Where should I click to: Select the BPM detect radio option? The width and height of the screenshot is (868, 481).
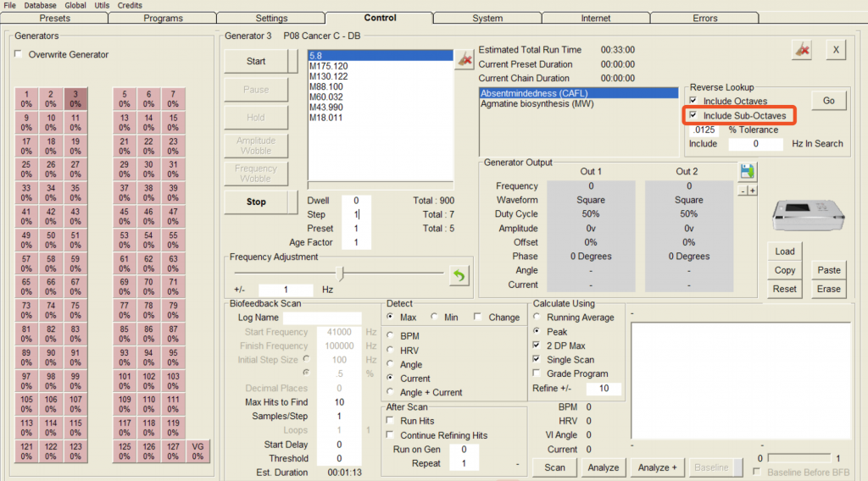391,336
